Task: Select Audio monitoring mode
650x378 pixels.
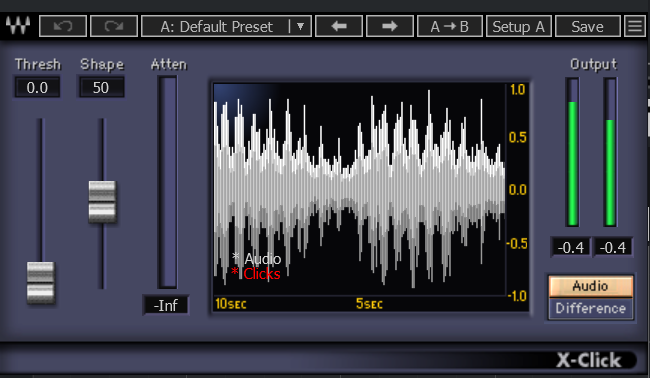Action: point(591,286)
